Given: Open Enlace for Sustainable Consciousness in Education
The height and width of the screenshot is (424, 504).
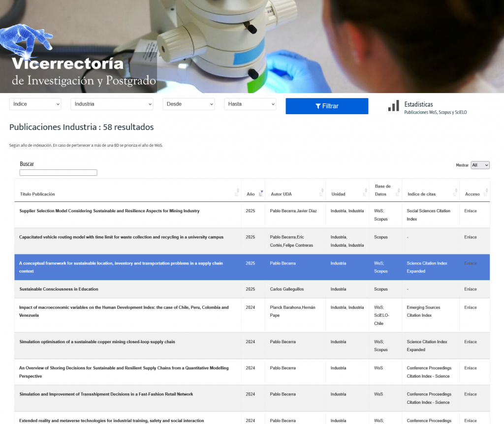Looking at the screenshot, I should click(470, 289).
